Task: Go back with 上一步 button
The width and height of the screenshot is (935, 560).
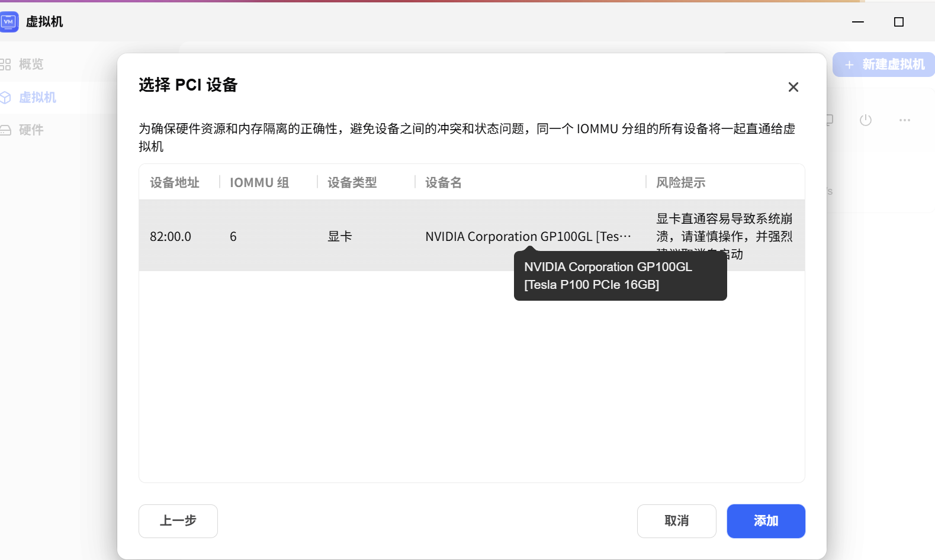Action: coord(178,521)
